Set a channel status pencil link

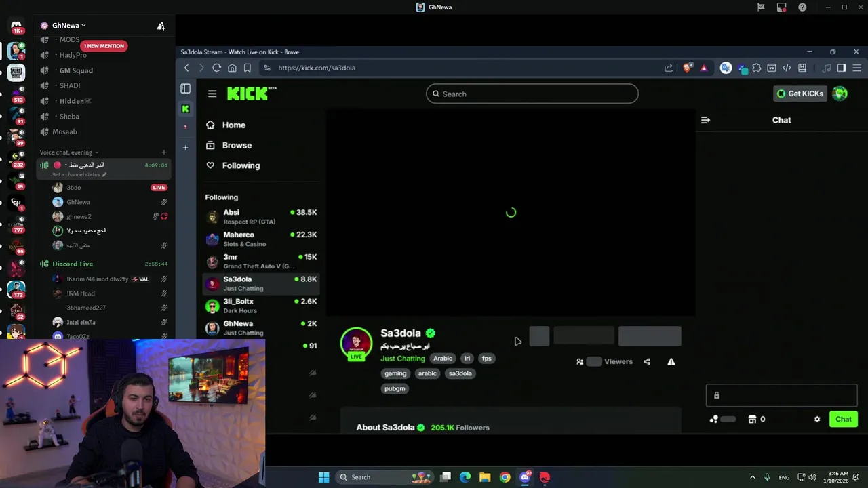79,174
